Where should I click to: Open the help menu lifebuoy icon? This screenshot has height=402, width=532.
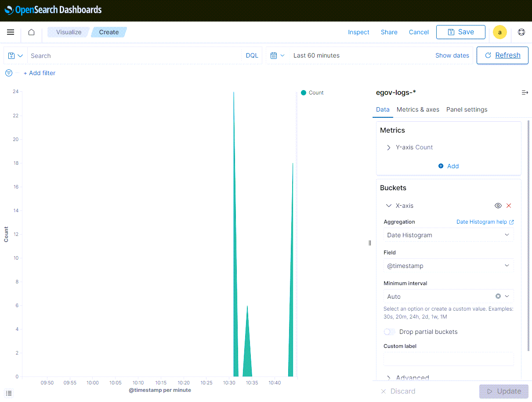coord(521,32)
